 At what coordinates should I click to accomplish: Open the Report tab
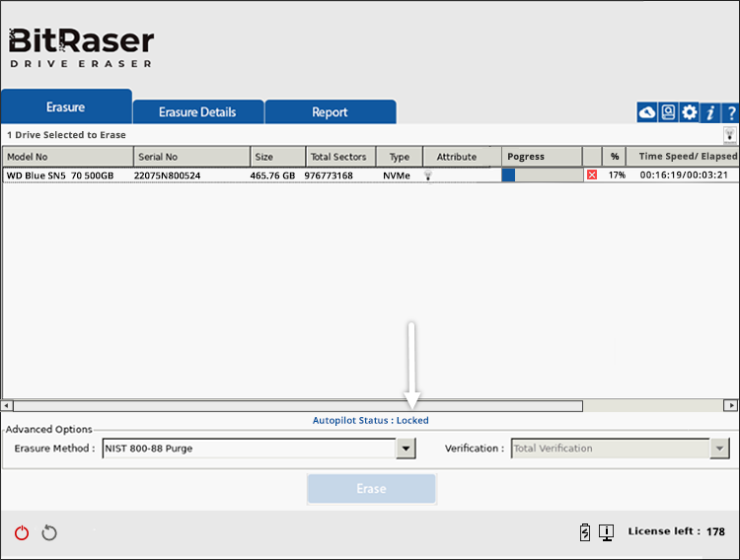point(330,112)
